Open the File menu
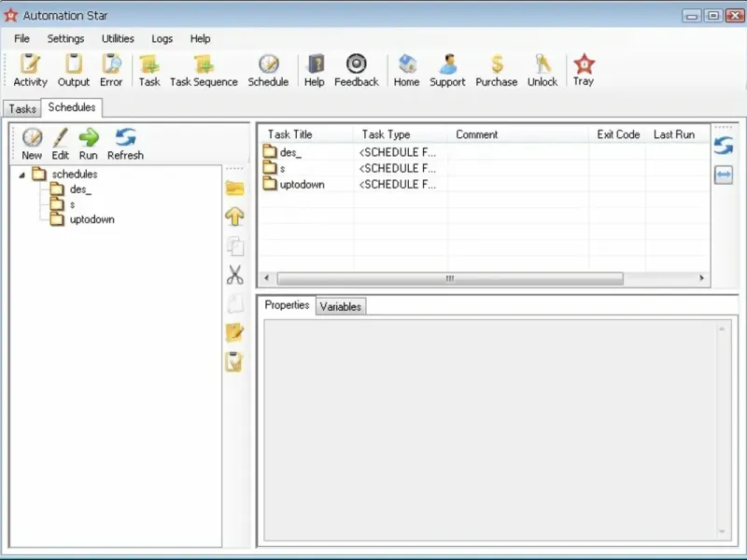 (x=21, y=38)
